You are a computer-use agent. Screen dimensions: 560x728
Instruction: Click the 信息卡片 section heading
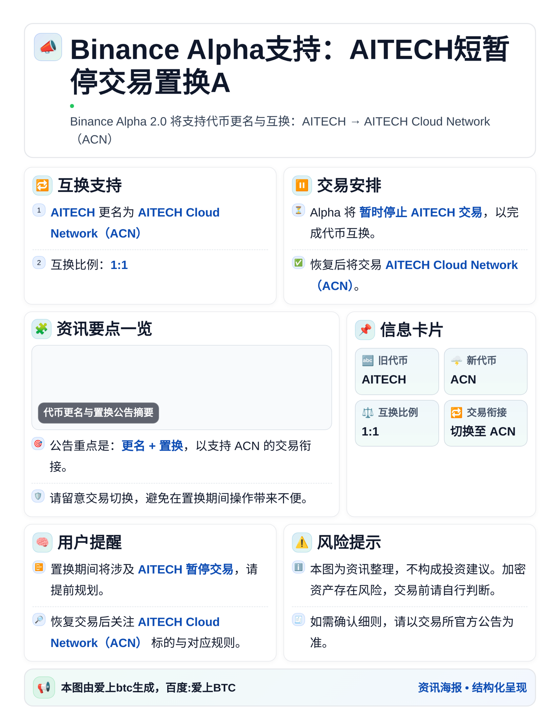pyautogui.click(x=412, y=330)
